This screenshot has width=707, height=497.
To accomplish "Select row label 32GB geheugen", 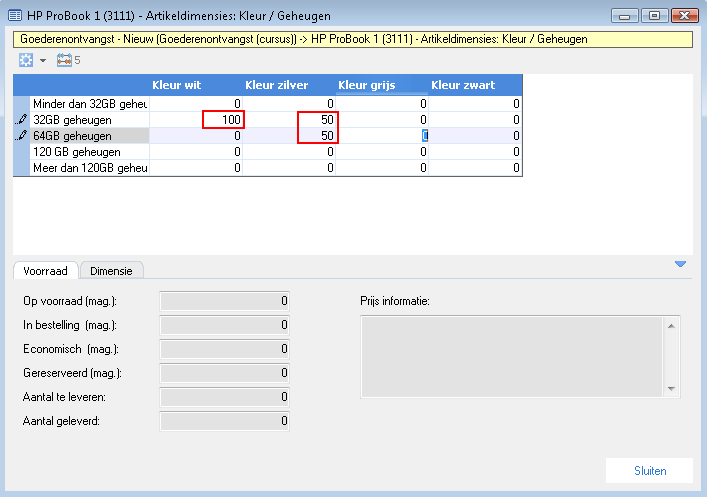I will coord(90,120).
